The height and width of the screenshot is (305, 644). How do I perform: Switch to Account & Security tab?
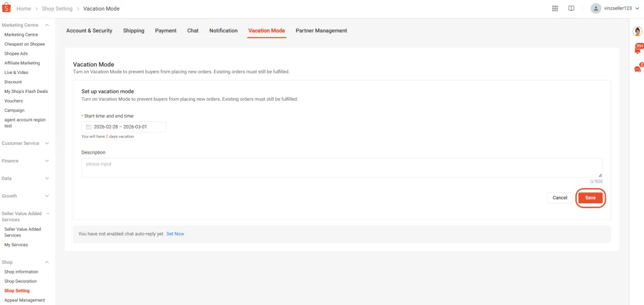(89, 31)
